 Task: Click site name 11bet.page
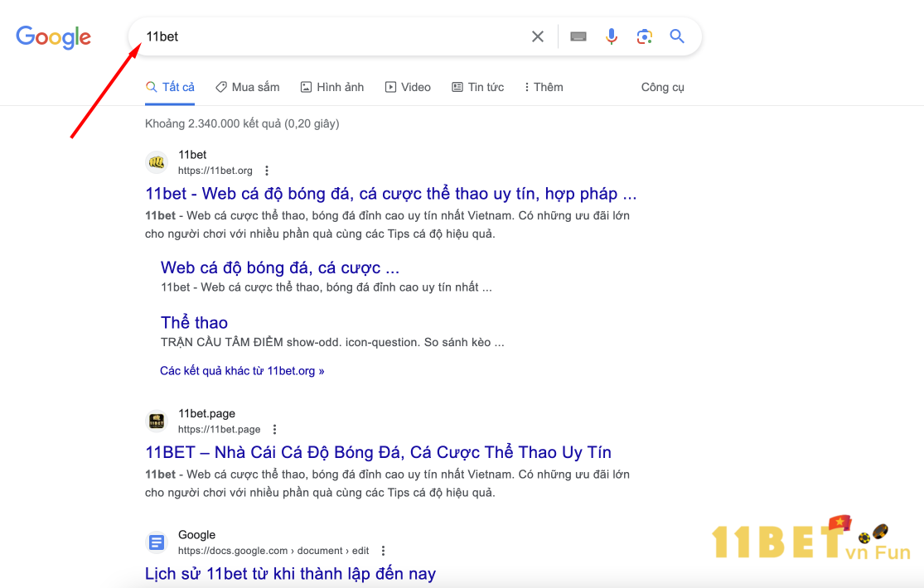207,413
